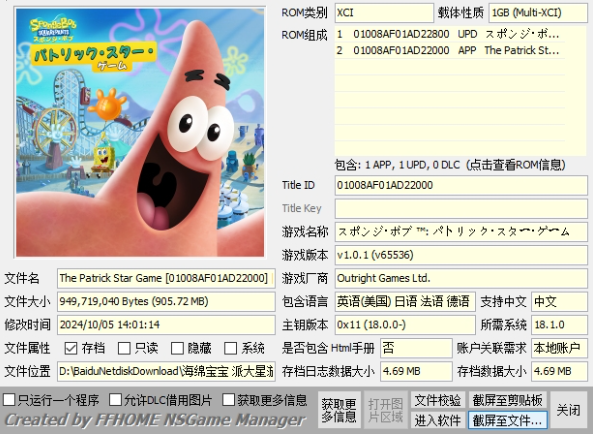
Task: Toggle the 存档 file attribute checkbox
Action: click(71, 348)
